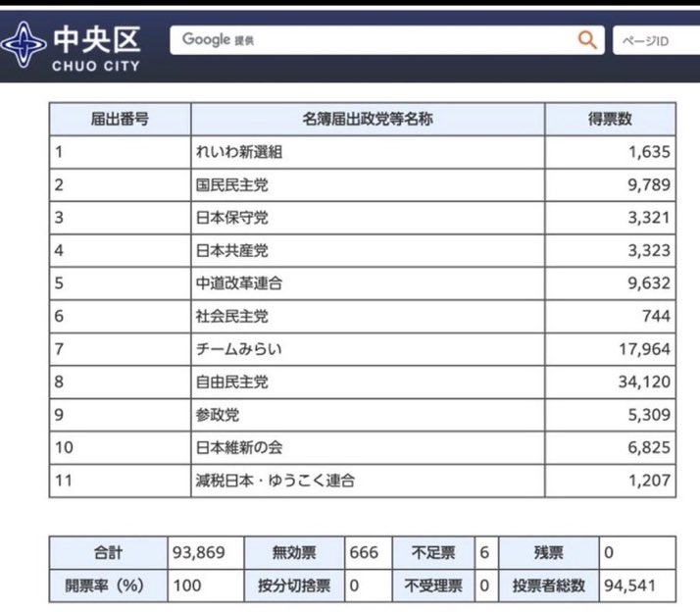Select the 届出番号 column header
Viewport: 700px width, 612px height.
tap(120, 119)
